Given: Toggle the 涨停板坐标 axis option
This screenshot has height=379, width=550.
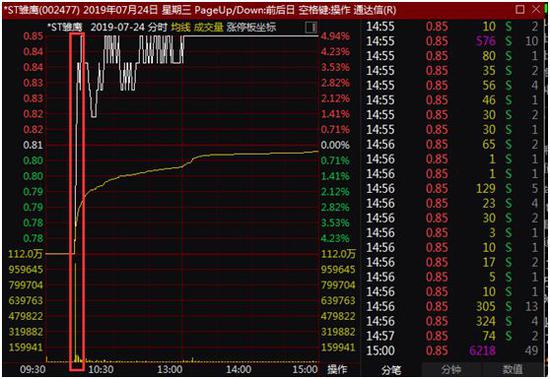Looking at the screenshot, I should click(251, 27).
